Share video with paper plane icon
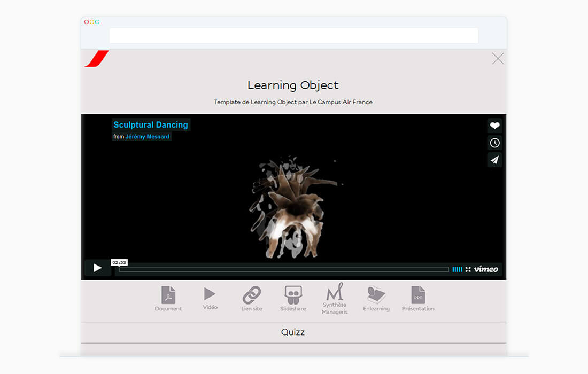Image resolution: width=588 pixels, height=374 pixels. coord(494,160)
